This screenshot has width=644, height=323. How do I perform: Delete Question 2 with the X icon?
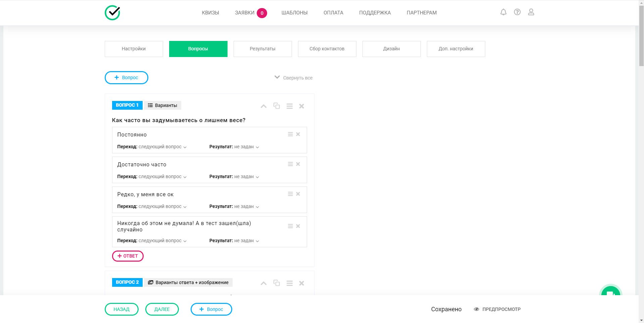tap(302, 283)
